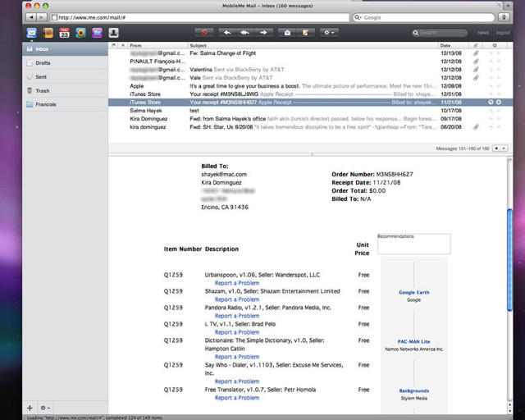Go to the previous page of messages
The image size is (525, 420).
495,148
